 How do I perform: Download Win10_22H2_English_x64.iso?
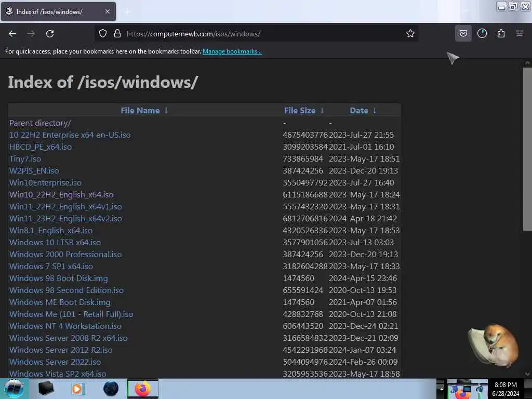(x=61, y=195)
